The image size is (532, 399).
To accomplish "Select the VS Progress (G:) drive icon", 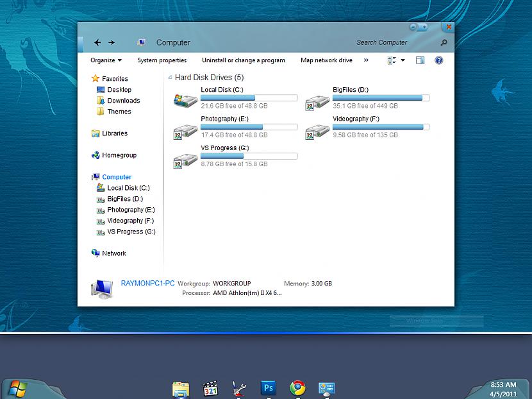I will 185,161.
